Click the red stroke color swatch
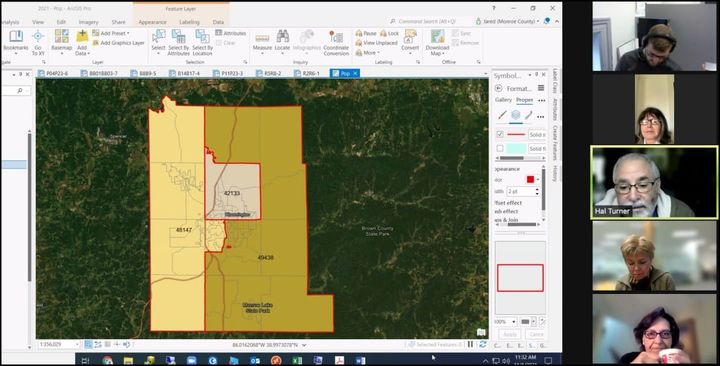The height and width of the screenshot is (366, 720). coord(530,180)
